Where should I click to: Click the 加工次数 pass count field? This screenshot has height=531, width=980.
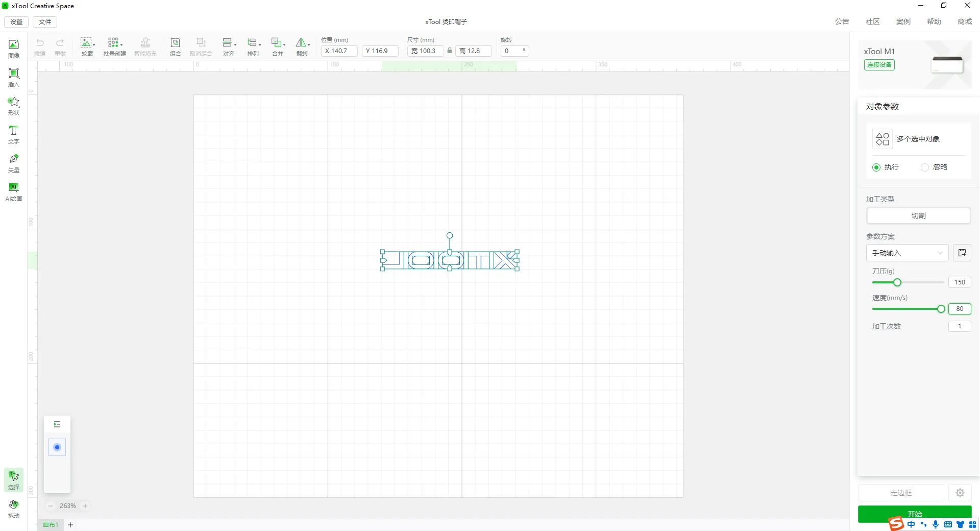(960, 326)
